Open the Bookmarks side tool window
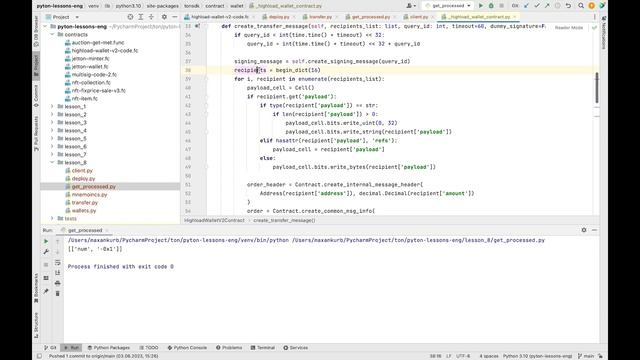The image size is (640, 360). click(36, 288)
